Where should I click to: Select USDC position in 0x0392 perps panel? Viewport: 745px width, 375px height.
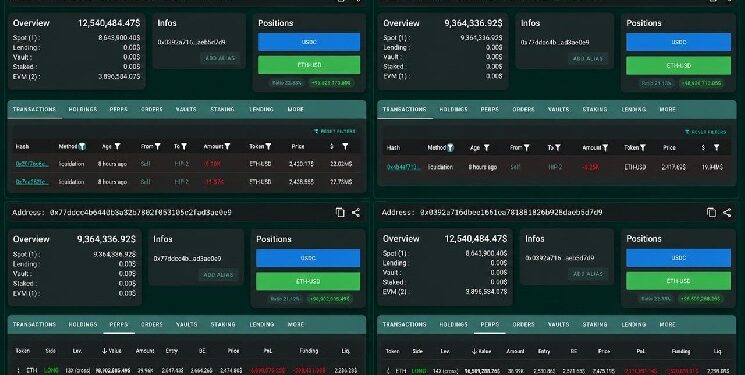[678, 258]
